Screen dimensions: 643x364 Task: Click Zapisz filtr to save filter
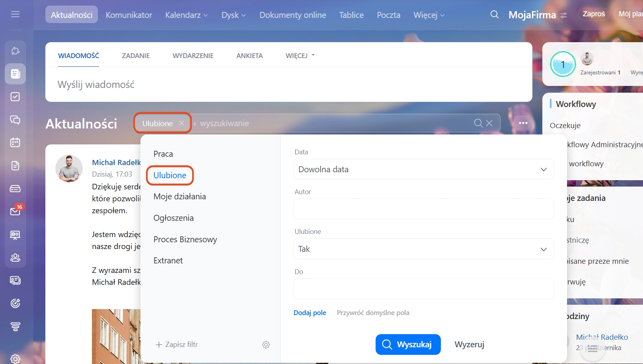(x=177, y=345)
